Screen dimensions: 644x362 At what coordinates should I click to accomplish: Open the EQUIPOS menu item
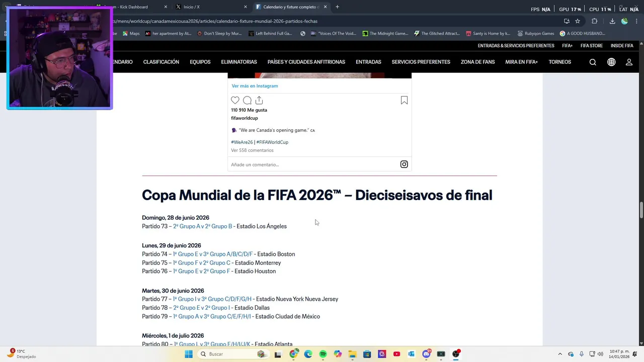(200, 62)
